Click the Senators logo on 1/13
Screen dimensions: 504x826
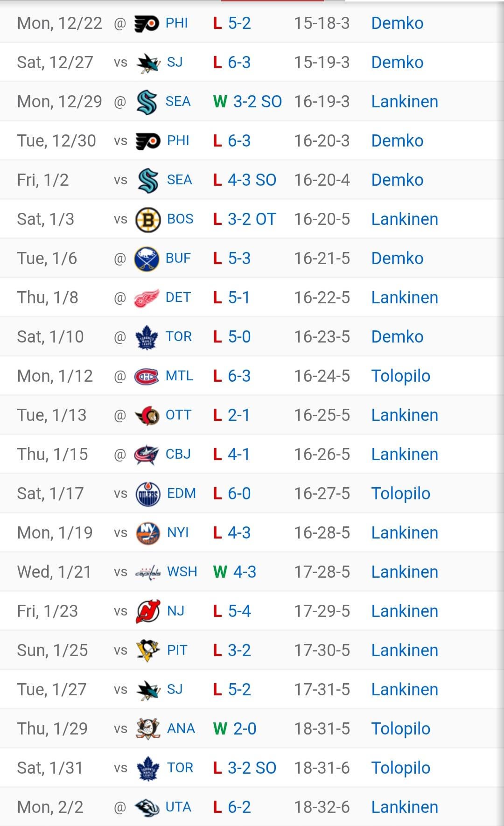tap(147, 415)
